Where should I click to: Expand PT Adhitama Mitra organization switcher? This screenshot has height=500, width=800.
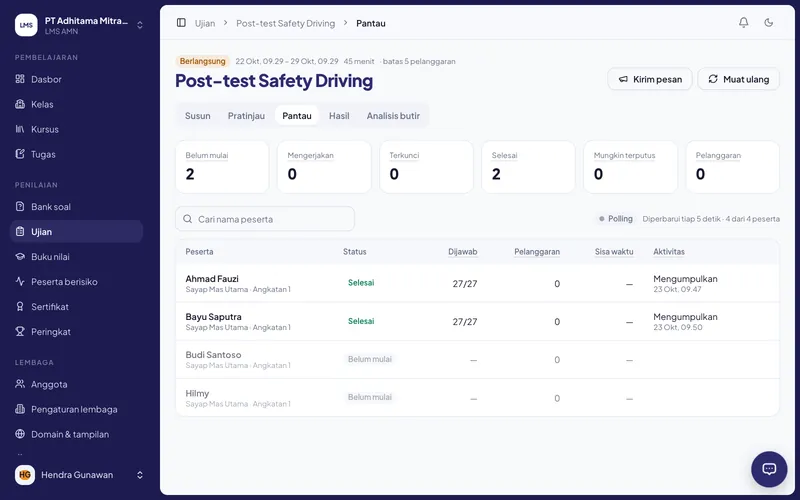click(80, 25)
